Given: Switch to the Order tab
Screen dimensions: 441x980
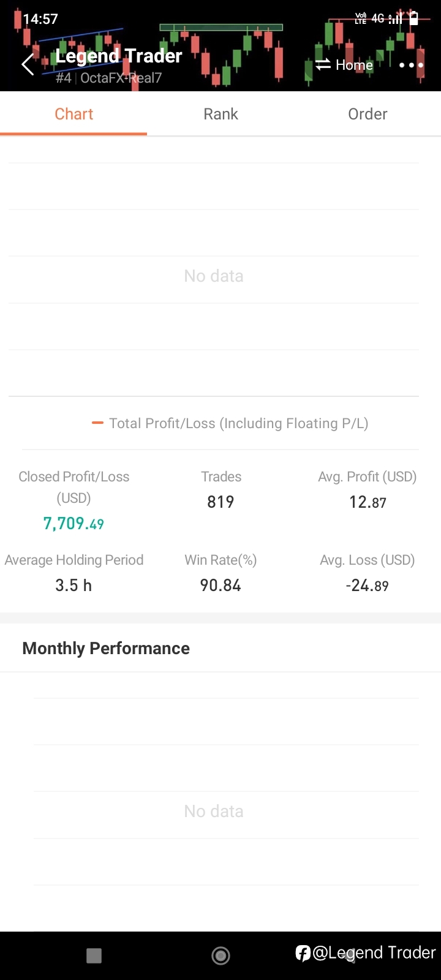Looking at the screenshot, I should coord(367,114).
